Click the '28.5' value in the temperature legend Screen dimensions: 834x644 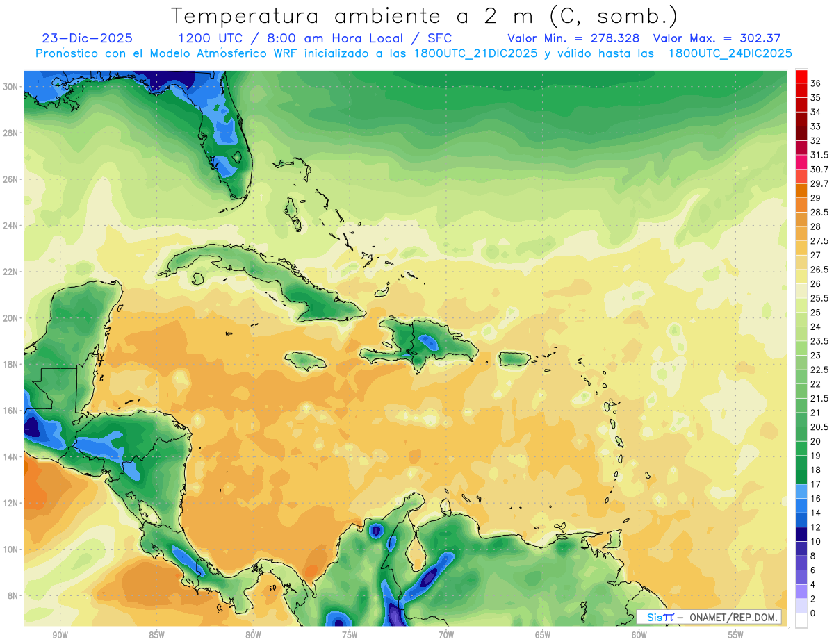click(x=819, y=212)
